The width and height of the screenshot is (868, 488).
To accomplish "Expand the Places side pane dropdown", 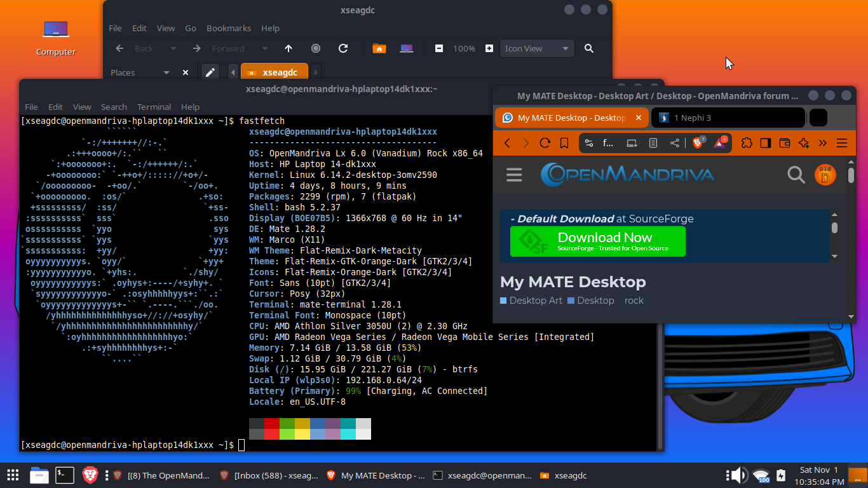I will [166, 72].
